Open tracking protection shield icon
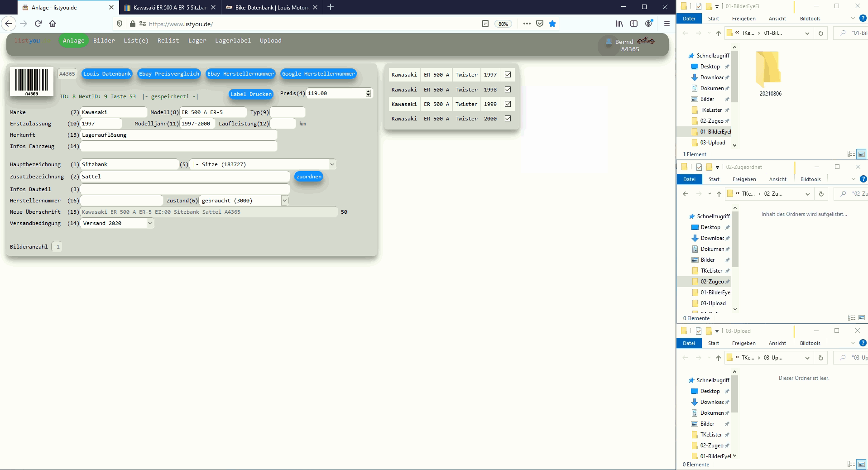Viewport: 868px width, 470px height. coord(120,24)
